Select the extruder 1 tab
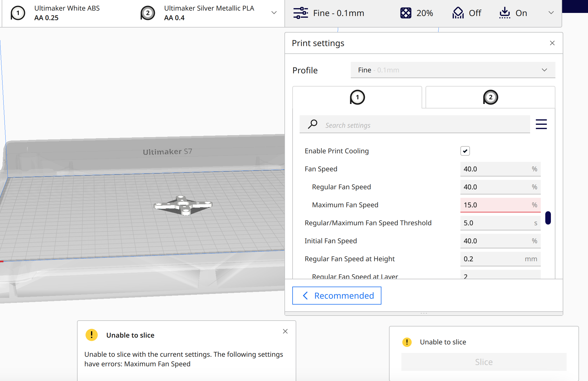Viewport: 588px width, 381px height. pos(357,97)
